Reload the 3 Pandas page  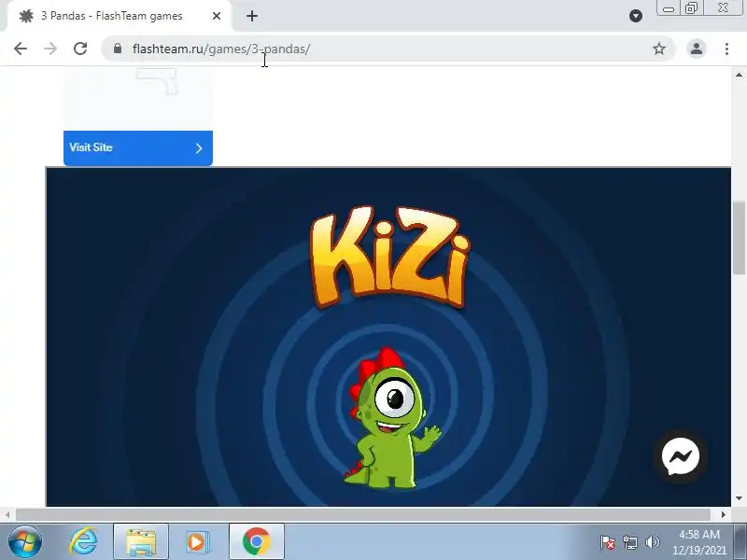80,49
